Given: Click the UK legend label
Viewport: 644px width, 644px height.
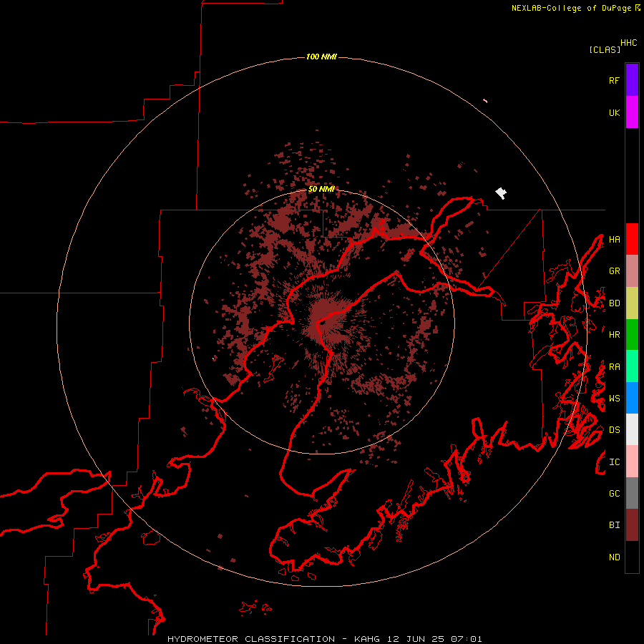Looking at the screenshot, I should pos(614,112).
